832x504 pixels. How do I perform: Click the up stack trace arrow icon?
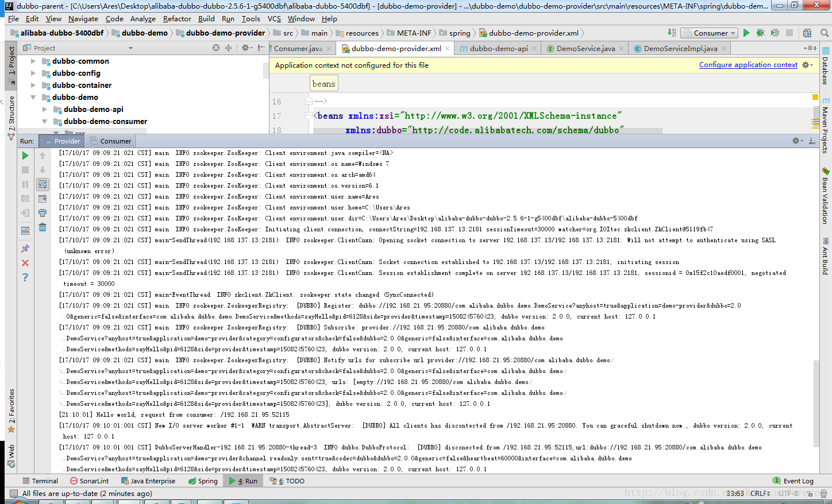[43, 156]
